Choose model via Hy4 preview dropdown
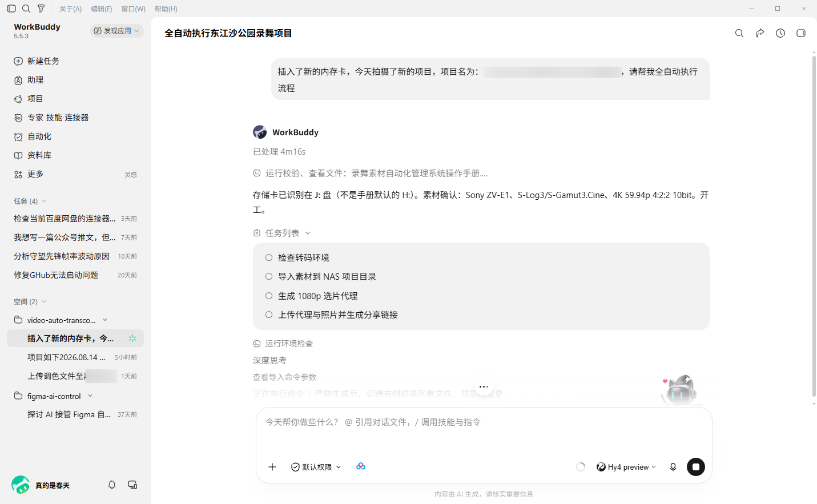Screen dimensions: 817x504 626,467
